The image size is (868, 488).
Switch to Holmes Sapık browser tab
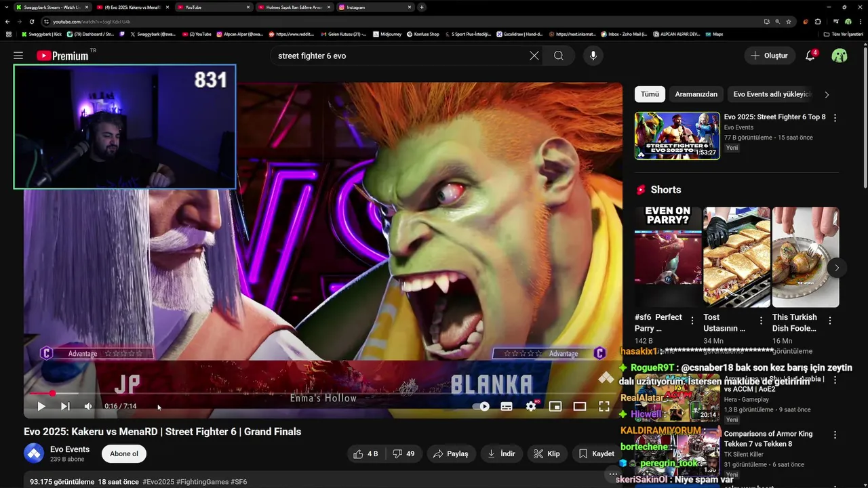coord(295,7)
